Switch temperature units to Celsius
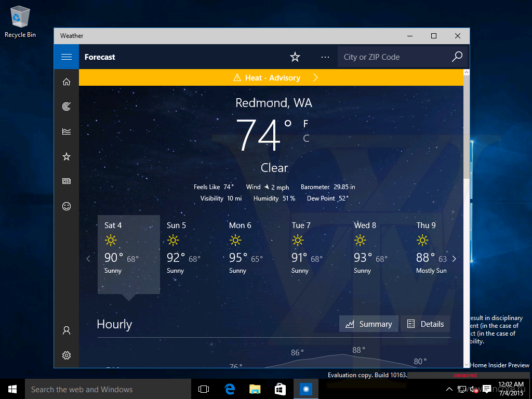Image resolution: width=532 pixels, height=399 pixels. point(306,138)
